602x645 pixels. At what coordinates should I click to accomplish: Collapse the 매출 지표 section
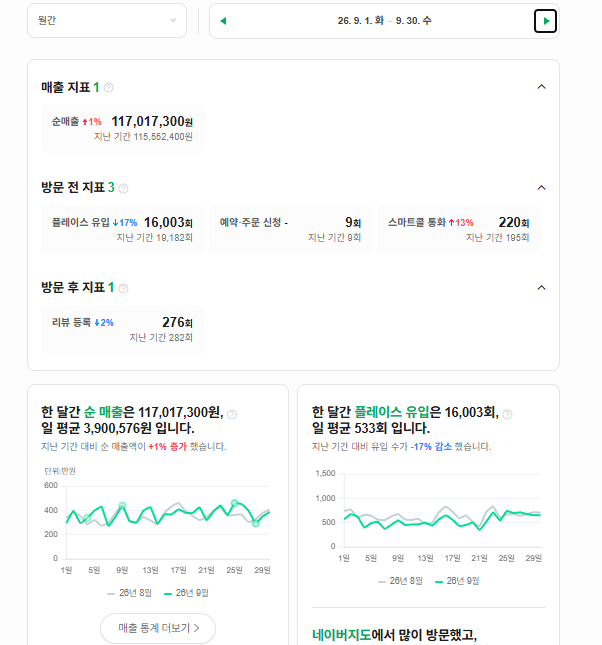pyautogui.click(x=541, y=87)
